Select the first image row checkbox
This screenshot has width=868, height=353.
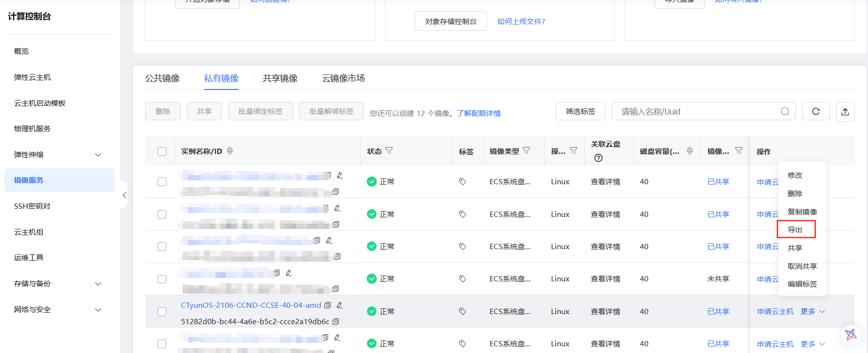162,182
